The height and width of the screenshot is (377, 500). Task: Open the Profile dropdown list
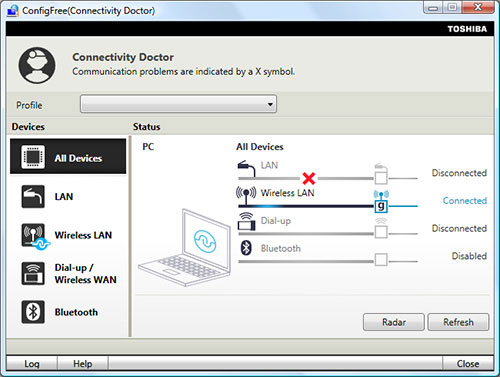tap(178, 104)
